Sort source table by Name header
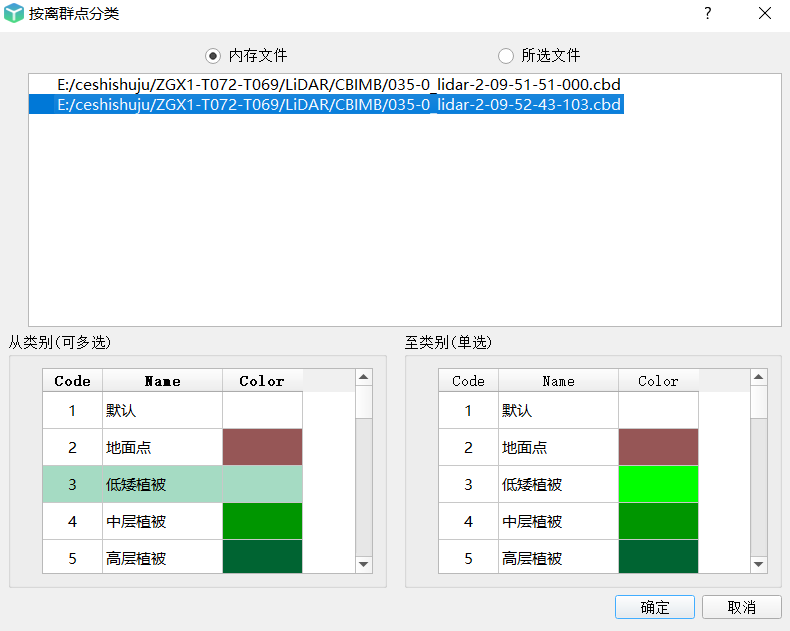This screenshot has height=631, width=790. pyautogui.click(x=162, y=381)
